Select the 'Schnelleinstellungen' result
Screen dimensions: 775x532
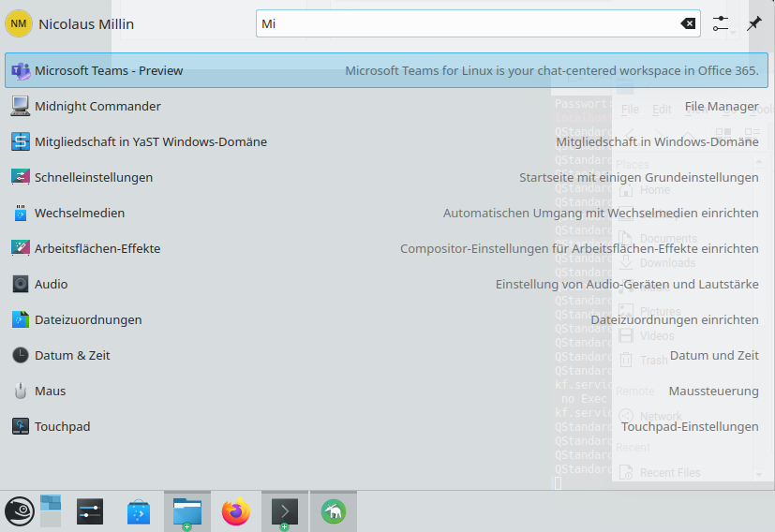tap(386, 177)
